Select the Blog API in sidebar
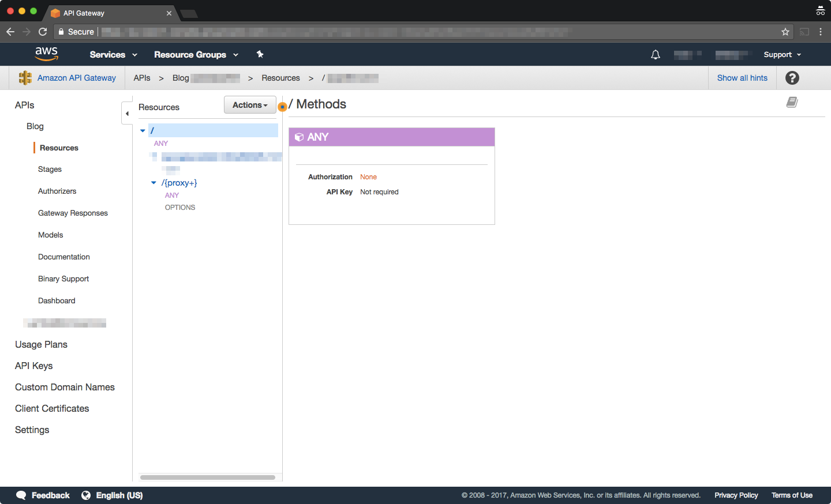This screenshot has height=504, width=831. point(35,126)
